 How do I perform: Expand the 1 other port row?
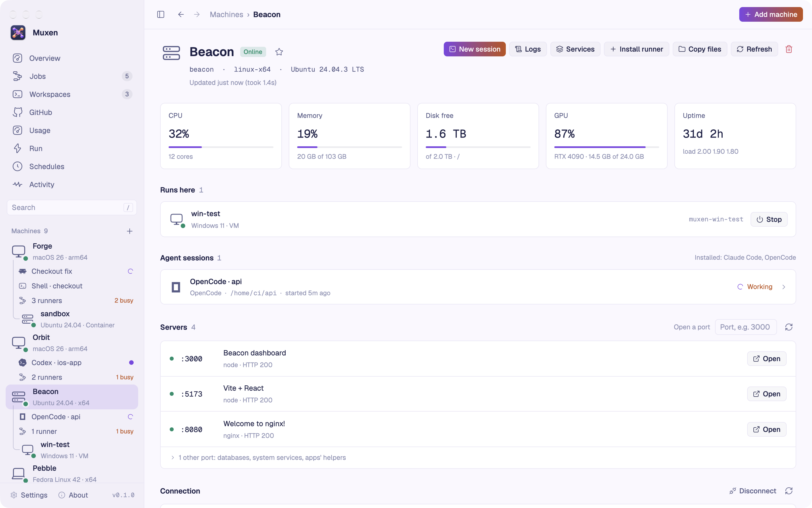pyautogui.click(x=478, y=458)
